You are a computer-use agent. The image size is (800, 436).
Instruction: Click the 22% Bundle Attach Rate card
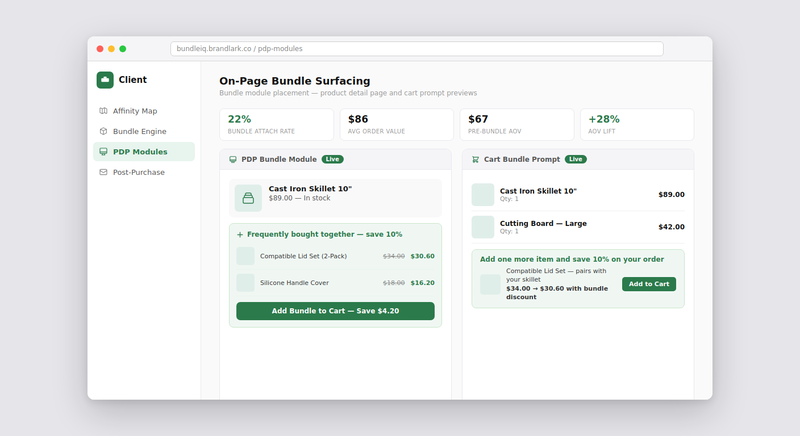pyautogui.click(x=277, y=124)
